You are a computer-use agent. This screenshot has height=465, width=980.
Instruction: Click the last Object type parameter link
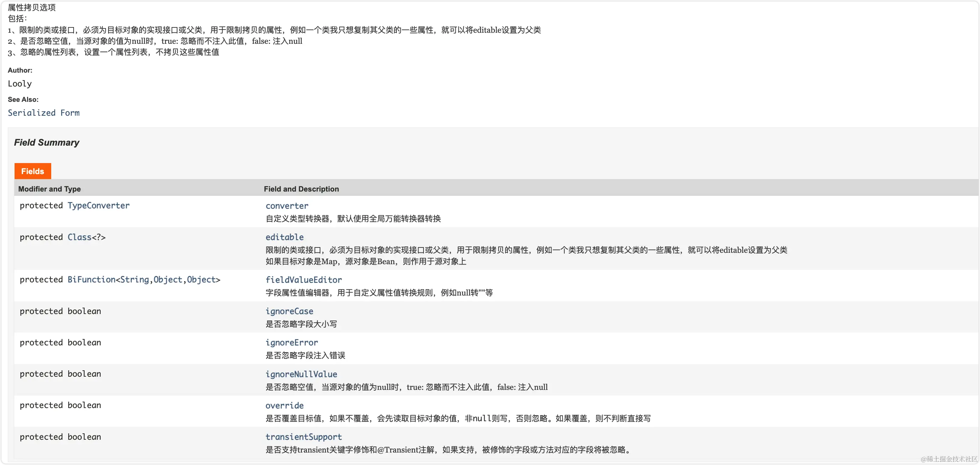(x=201, y=279)
